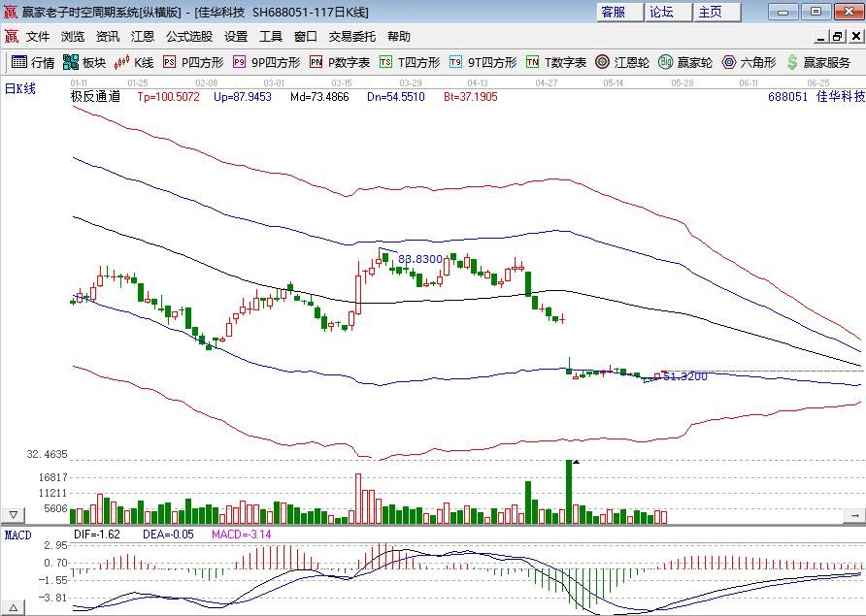Click the DEA=-0.05 value
Image resolution: width=866 pixels, height=616 pixels.
[169, 535]
